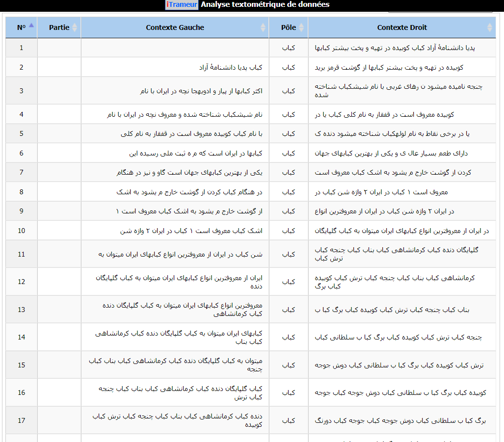504x442 pixels.
Task: Sort by the Contexte Gauche column header
Action: click(175, 27)
